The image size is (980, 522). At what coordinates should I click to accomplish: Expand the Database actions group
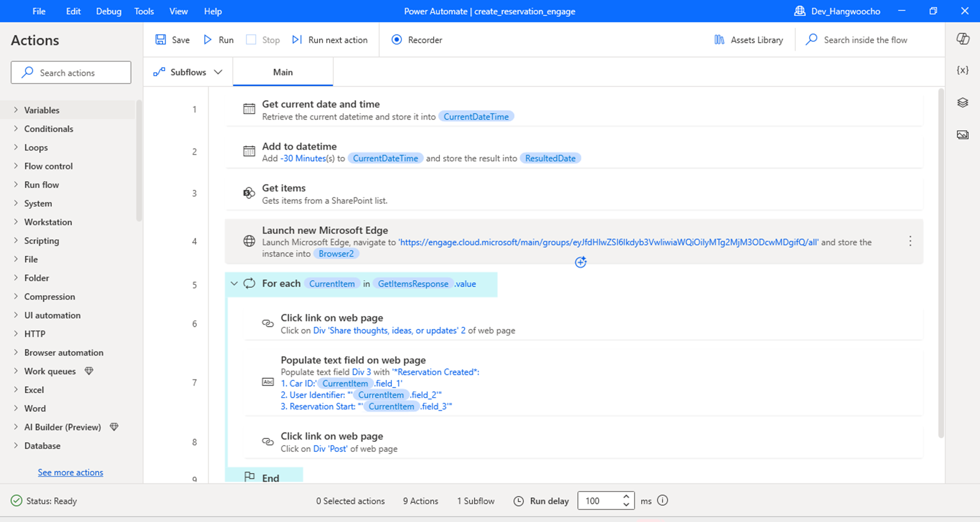[16, 445]
